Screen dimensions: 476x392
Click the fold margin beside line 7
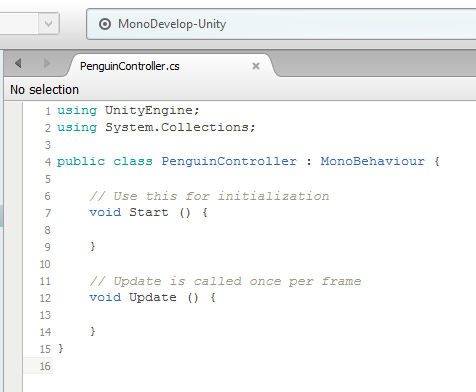[x=13, y=213]
